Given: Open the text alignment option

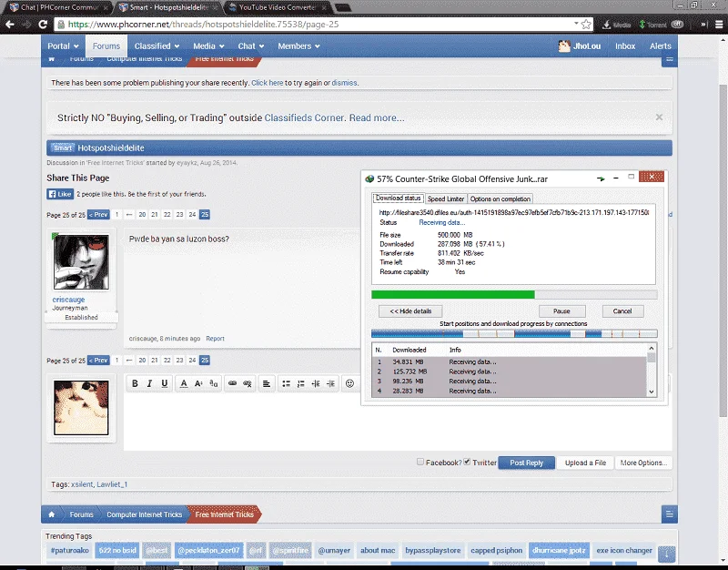Looking at the screenshot, I should [267, 383].
